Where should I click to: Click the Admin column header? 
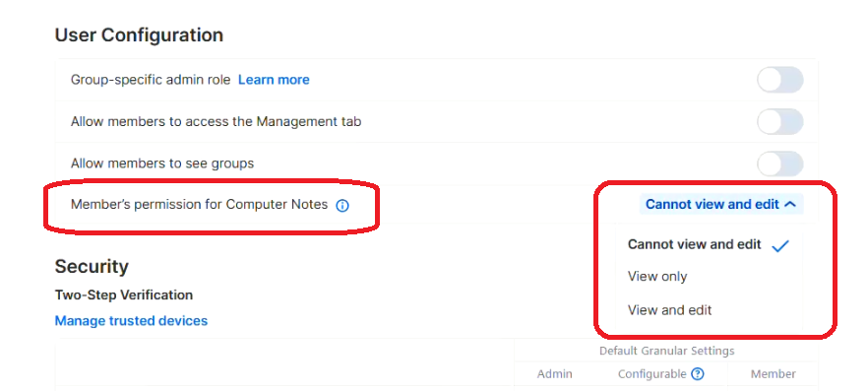point(555,374)
